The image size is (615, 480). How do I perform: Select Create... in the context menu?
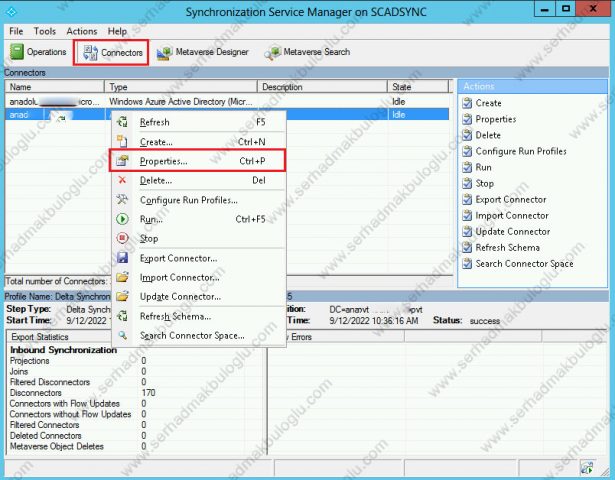pyautogui.click(x=198, y=142)
